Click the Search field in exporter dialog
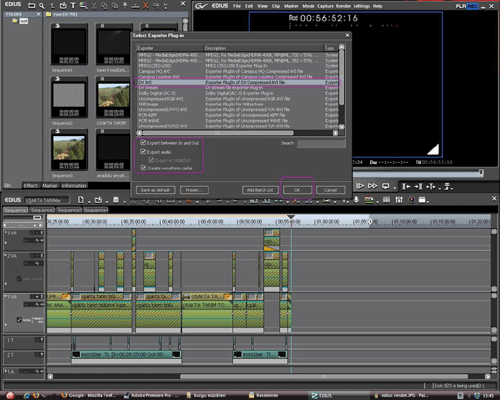Viewport: 500px width, 400px height. [321, 143]
